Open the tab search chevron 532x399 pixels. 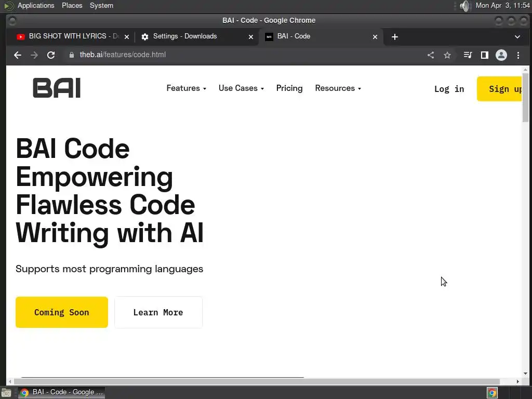(517, 37)
